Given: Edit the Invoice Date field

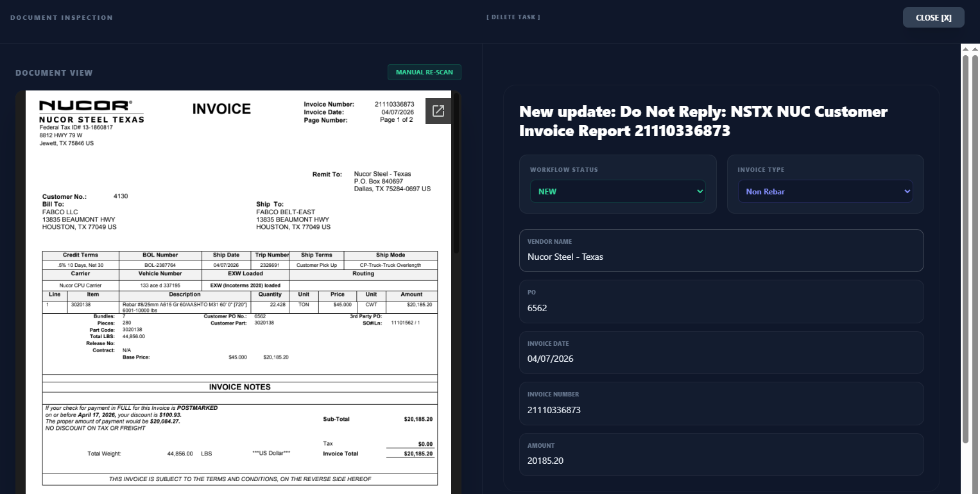Looking at the screenshot, I should coord(721,352).
